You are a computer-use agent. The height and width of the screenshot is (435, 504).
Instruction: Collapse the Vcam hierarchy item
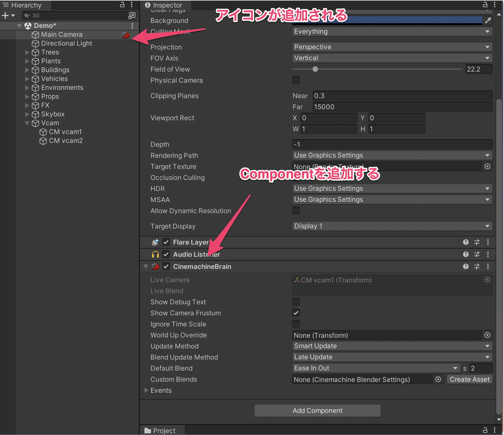coord(27,123)
